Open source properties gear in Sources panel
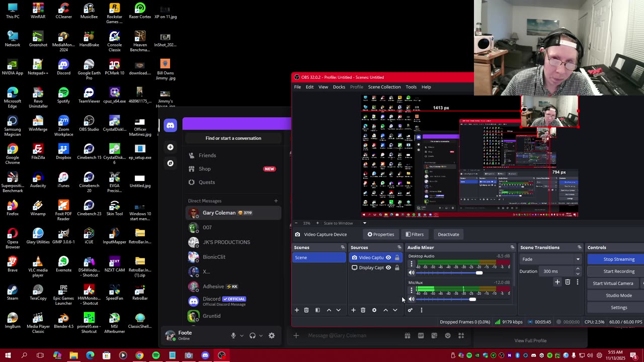 [374, 310]
